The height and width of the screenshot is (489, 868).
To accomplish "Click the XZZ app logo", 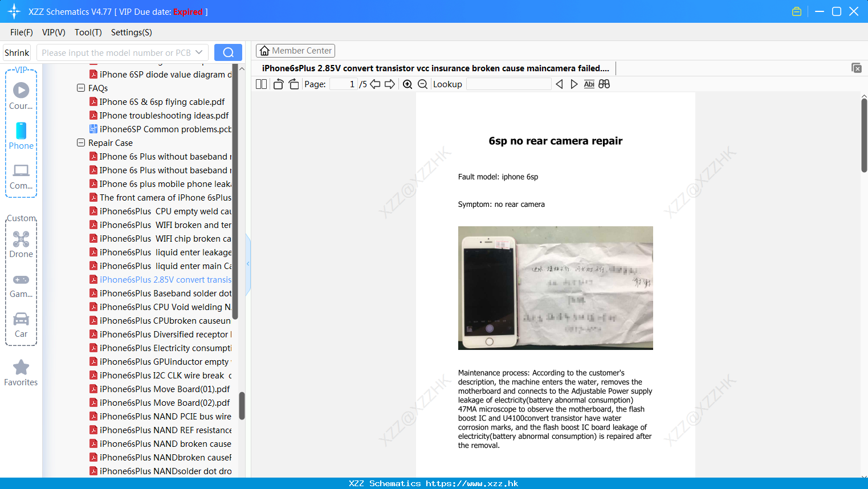I will coord(14,11).
